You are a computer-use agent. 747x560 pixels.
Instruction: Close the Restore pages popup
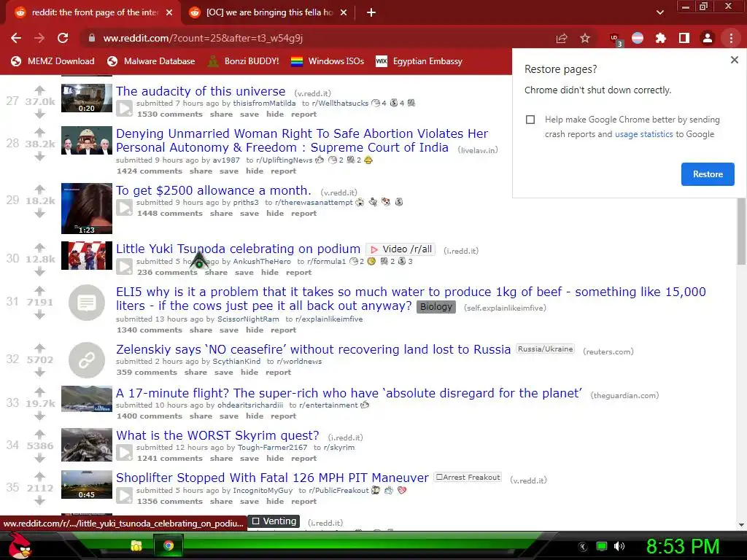tap(734, 60)
